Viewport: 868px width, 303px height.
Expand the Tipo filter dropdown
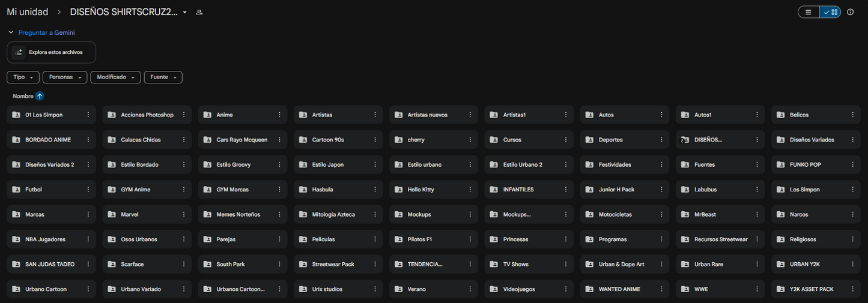click(23, 77)
